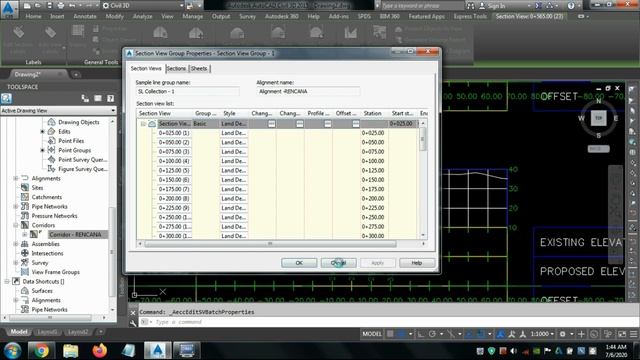Open the status bar customization hamburger icon

click(x=634, y=334)
